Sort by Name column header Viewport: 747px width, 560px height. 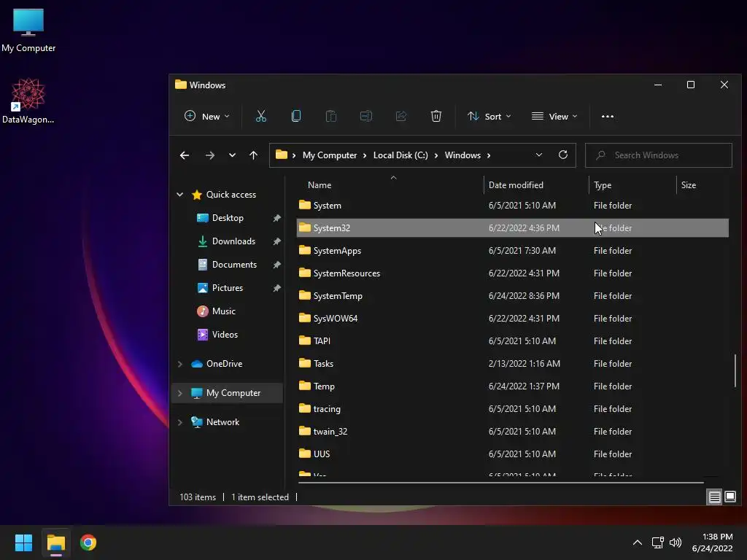point(320,185)
